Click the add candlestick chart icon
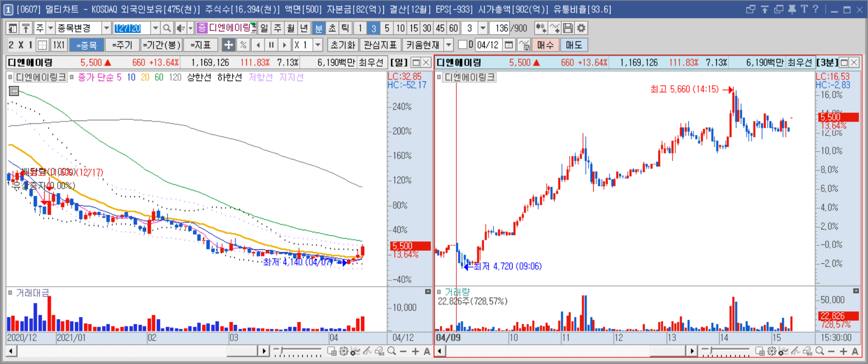Screen dimensions: 868x364 (x=541, y=28)
